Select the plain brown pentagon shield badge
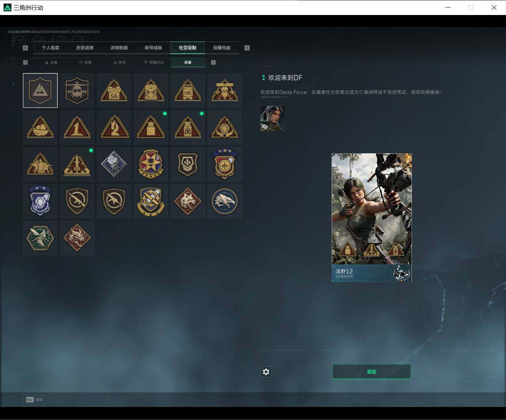Screen dimensions: 506x420 pyautogui.click(x=188, y=164)
